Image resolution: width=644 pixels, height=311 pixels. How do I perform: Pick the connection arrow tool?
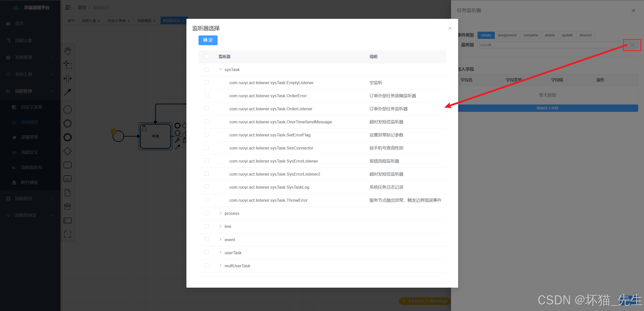(67, 92)
